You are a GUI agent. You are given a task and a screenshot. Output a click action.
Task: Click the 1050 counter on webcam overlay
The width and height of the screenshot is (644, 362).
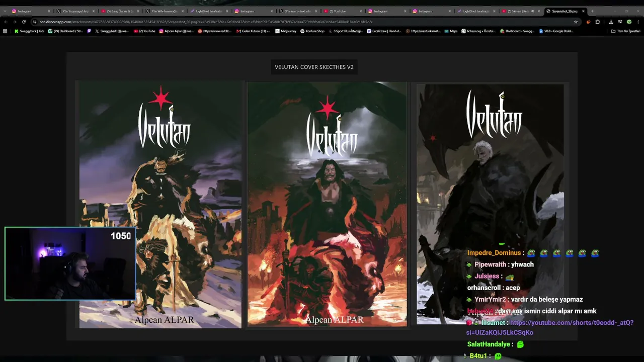(x=121, y=236)
